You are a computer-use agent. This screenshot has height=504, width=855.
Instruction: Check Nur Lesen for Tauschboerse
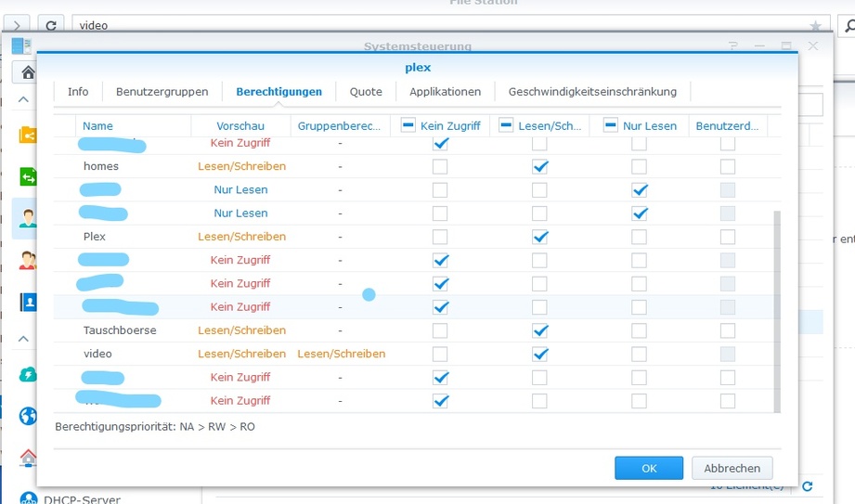pyautogui.click(x=639, y=330)
